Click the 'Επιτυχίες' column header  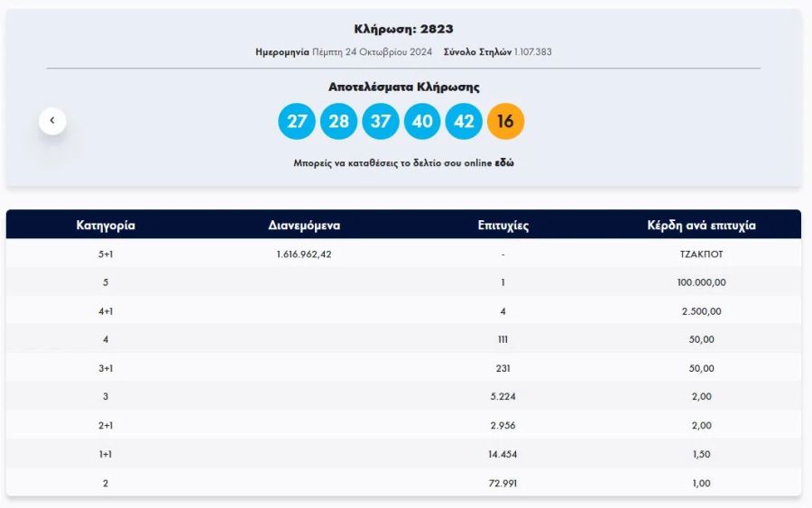[503, 226]
